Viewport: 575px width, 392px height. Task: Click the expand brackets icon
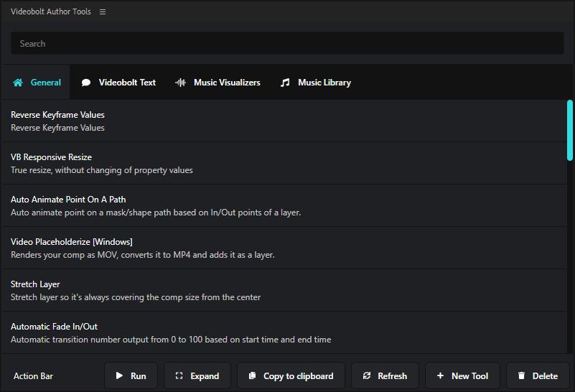click(179, 375)
